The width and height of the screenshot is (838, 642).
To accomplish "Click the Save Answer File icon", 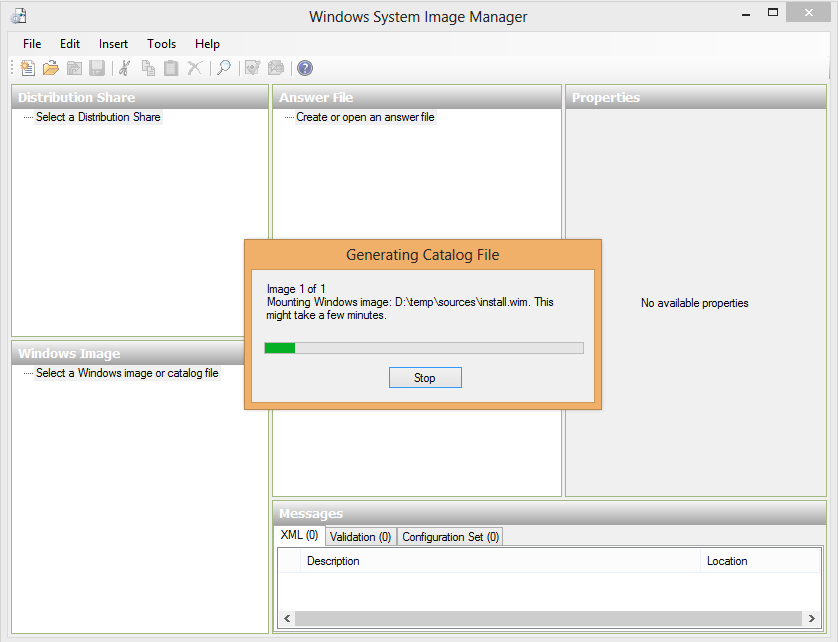I will [96, 68].
